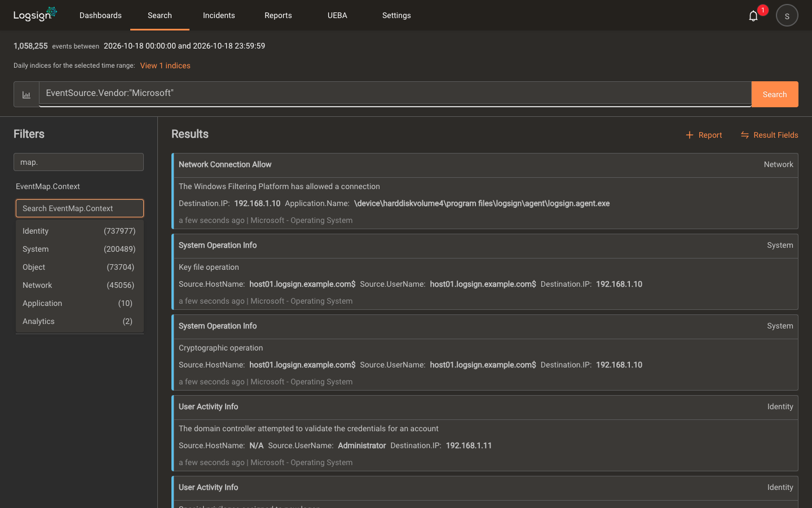Filter by Application context

(x=80, y=303)
